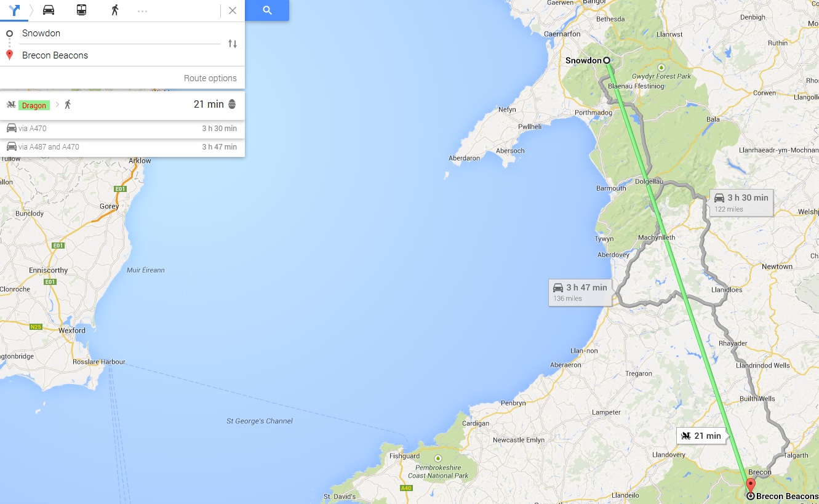The image size is (819, 504).
Task: Click the red Brecon Beacons destination pin
Action: [750, 484]
